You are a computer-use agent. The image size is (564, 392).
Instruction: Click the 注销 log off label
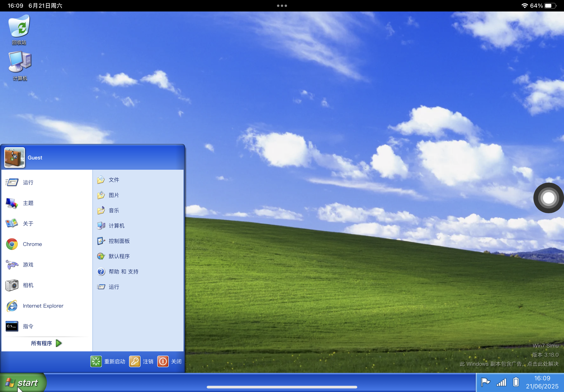point(148,362)
